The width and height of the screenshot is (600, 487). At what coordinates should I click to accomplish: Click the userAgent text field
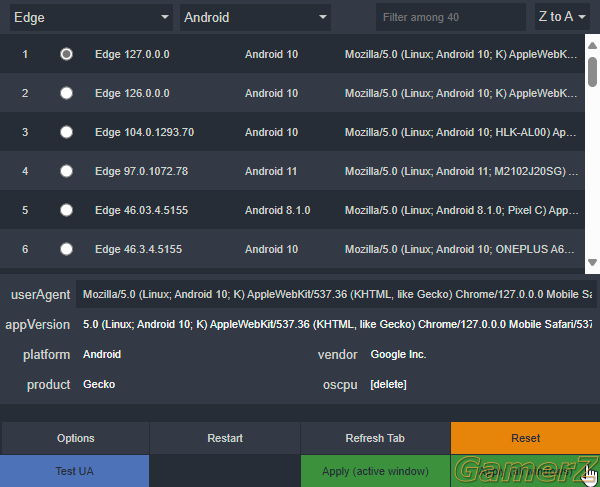336,294
